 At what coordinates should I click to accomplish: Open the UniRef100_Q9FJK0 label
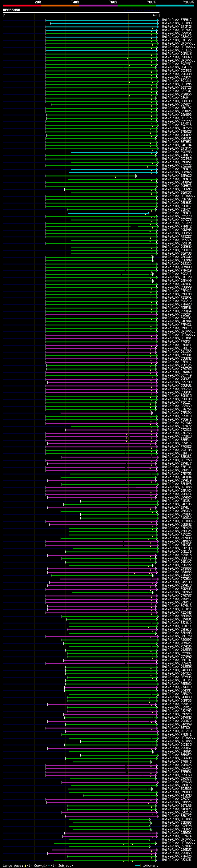pos(176,491)
